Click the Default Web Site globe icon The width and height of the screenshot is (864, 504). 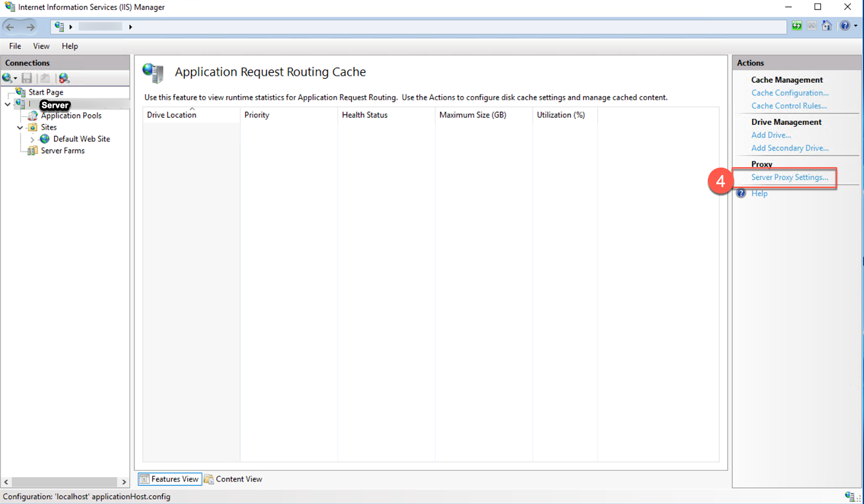45,139
